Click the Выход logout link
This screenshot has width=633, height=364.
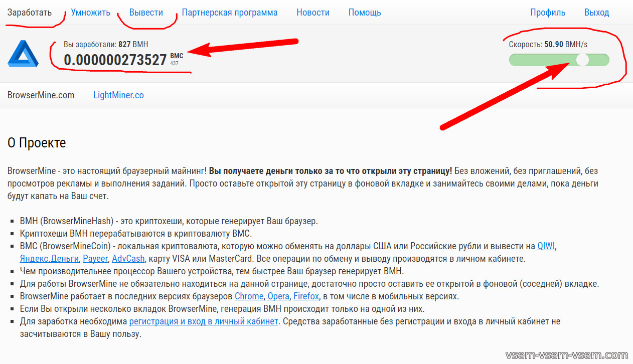(x=597, y=13)
